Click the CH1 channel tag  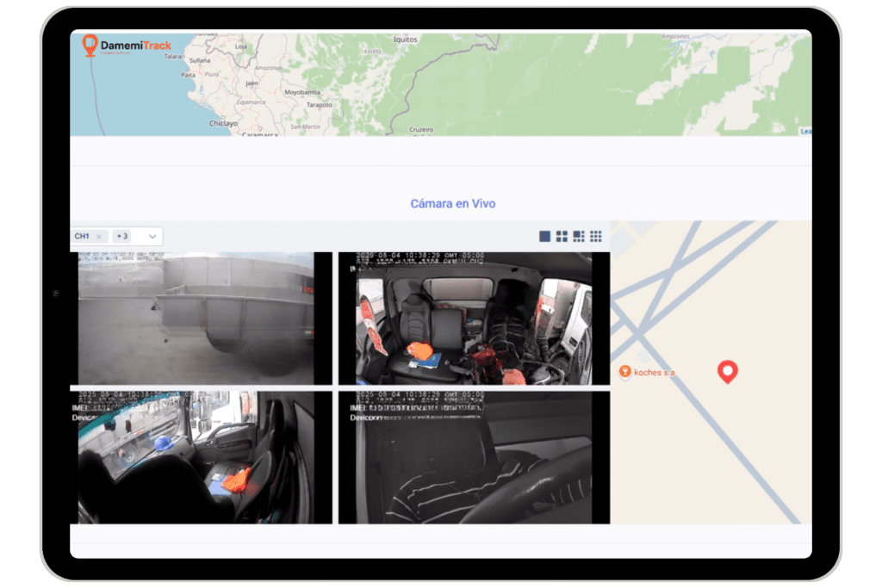click(83, 236)
